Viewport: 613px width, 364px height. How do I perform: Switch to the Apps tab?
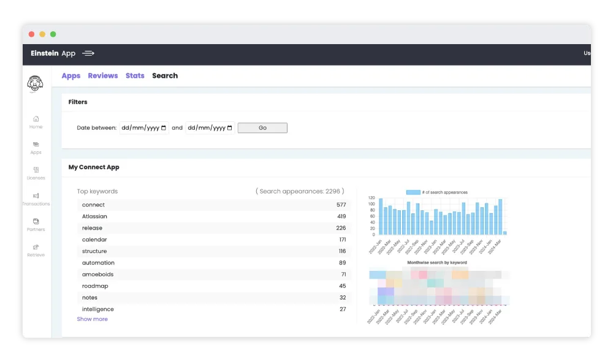tap(71, 76)
